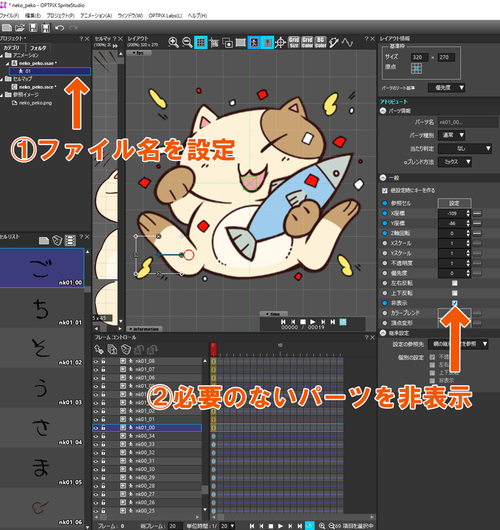The width and height of the screenshot is (500, 530).
Task: Toggle the 値設定時にキーを作る checkbox
Action: (384, 191)
